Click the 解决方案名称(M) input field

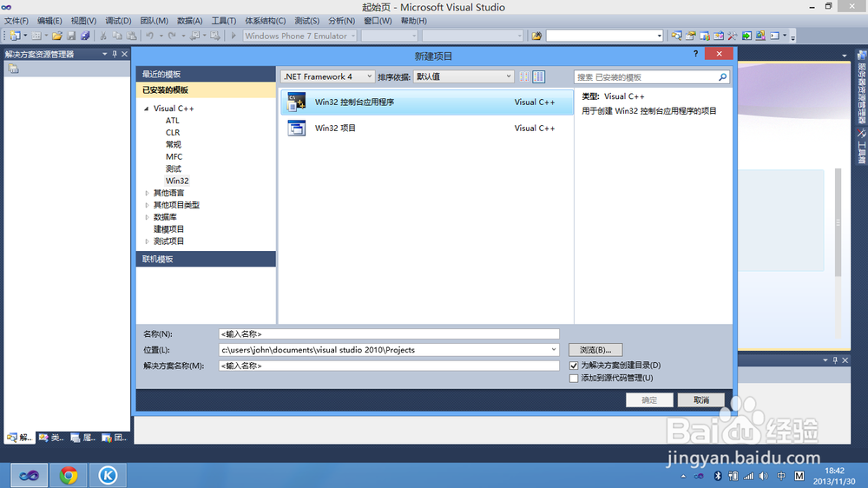tap(389, 366)
